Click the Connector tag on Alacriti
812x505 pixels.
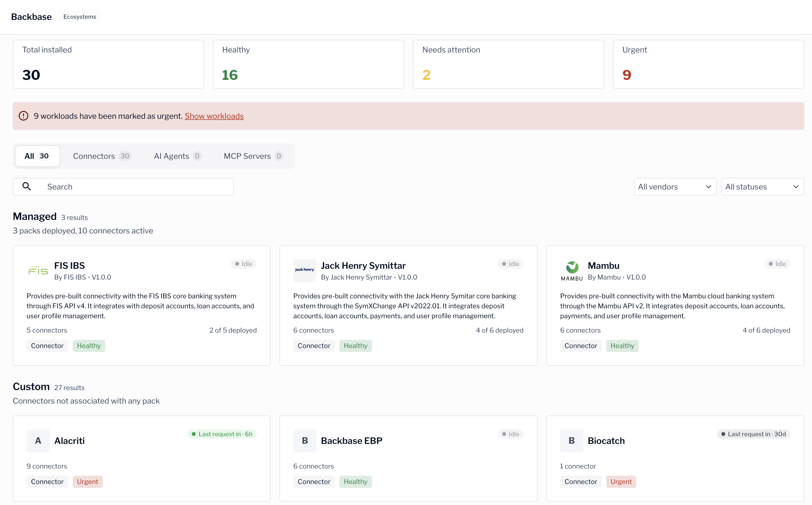pos(47,482)
